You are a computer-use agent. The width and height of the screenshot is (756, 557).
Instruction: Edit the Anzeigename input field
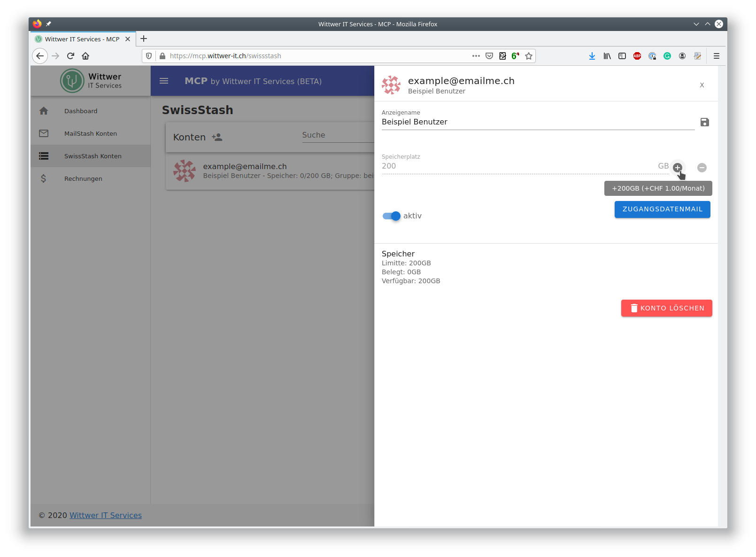(x=538, y=122)
